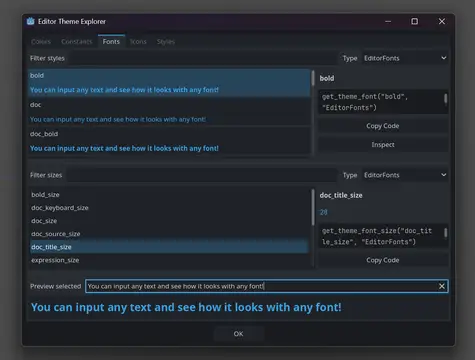475x360 pixels.
Task: Click the get_theme_font_size code box
Action: (383, 236)
